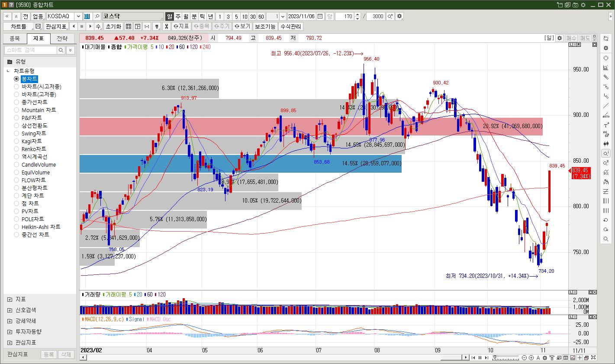Click the 1+1 chart split icon
The width and height of the screenshot is (615, 364).
click(147, 26)
